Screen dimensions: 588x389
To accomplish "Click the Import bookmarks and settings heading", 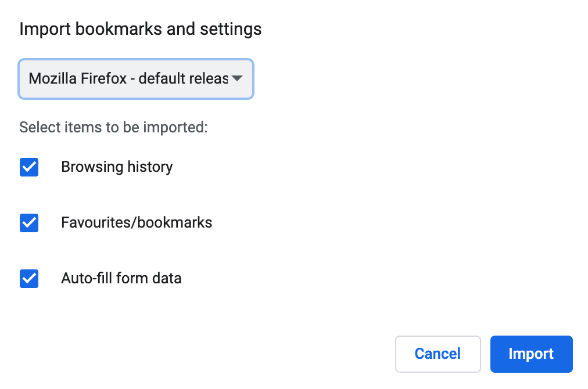I will [x=141, y=28].
